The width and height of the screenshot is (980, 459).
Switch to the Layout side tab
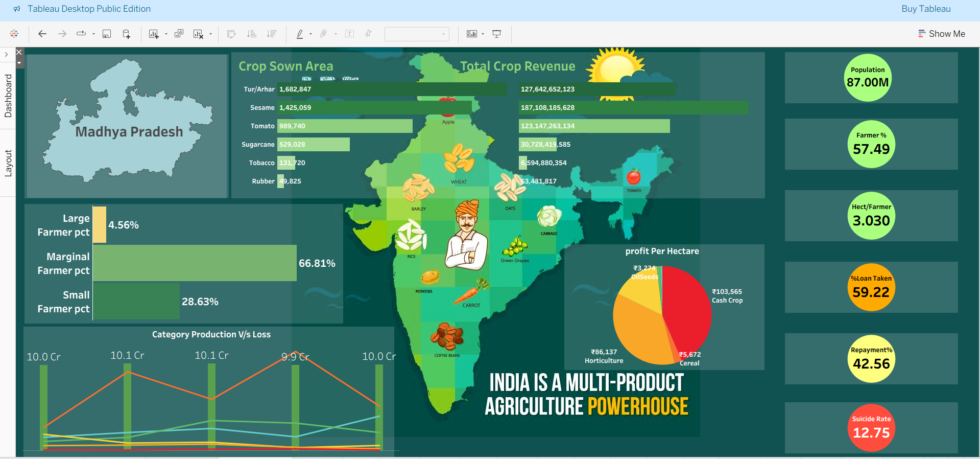8,163
